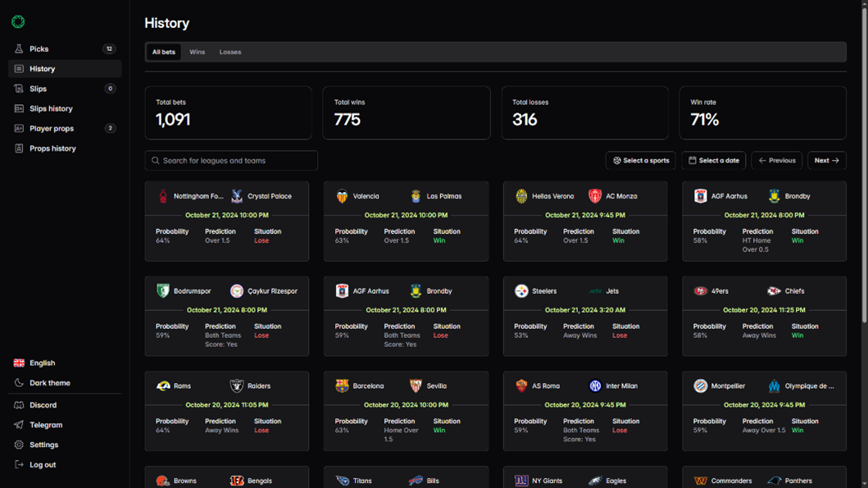Switch to the Wins tab
Screen dimensions: 868x488
197,52
